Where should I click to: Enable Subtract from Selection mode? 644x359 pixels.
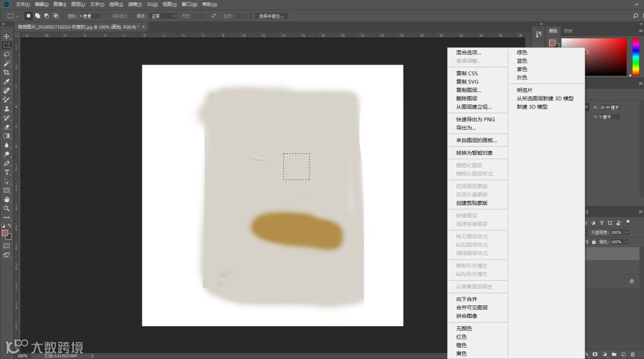click(47, 16)
